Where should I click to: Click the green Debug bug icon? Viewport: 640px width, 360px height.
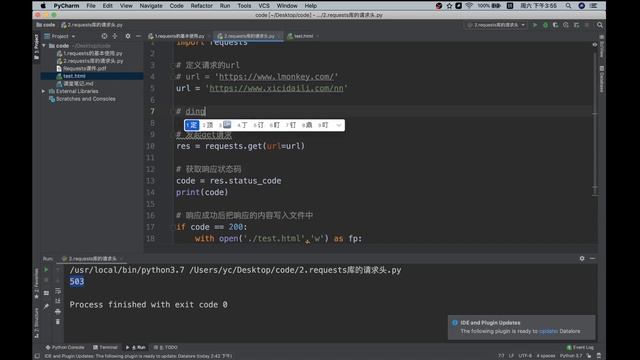click(x=545, y=25)
